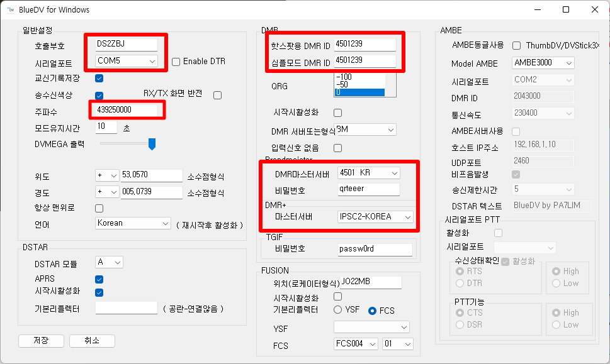This screenshot has width=610, height=364.
Task: Toggle the 송수신색상 checkbox
Action: click(x=99, y=96)
